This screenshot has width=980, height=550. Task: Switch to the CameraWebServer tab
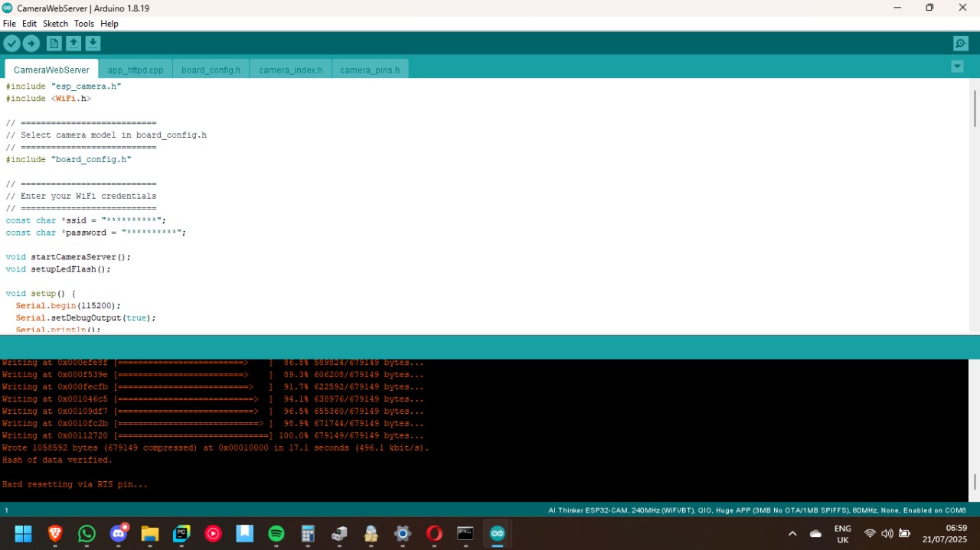tap(51, 70)
